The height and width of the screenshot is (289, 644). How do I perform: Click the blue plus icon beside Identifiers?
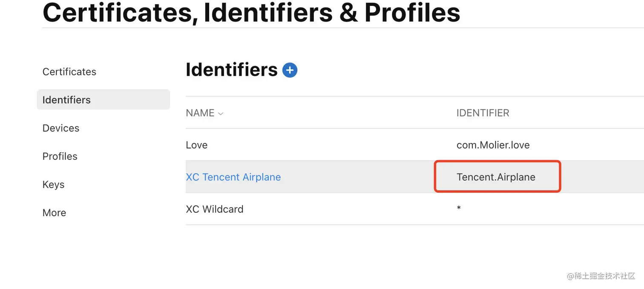click(x=290, y=70)
